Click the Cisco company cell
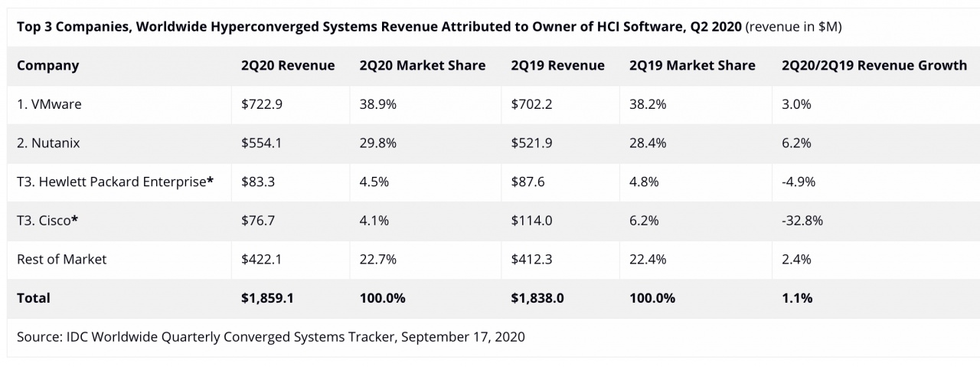This screenshot has height=367, width=980. (48, 221)
